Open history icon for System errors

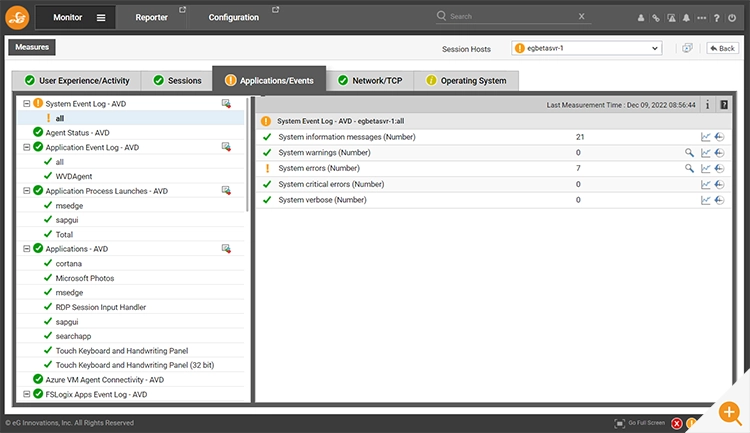point(719,168)
